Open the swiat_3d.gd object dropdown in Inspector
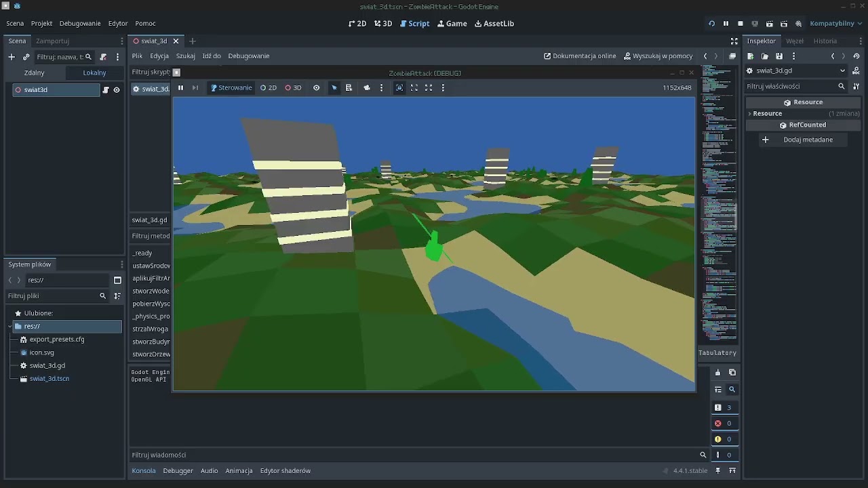This screenshot has height=488, width=868. 796,70
